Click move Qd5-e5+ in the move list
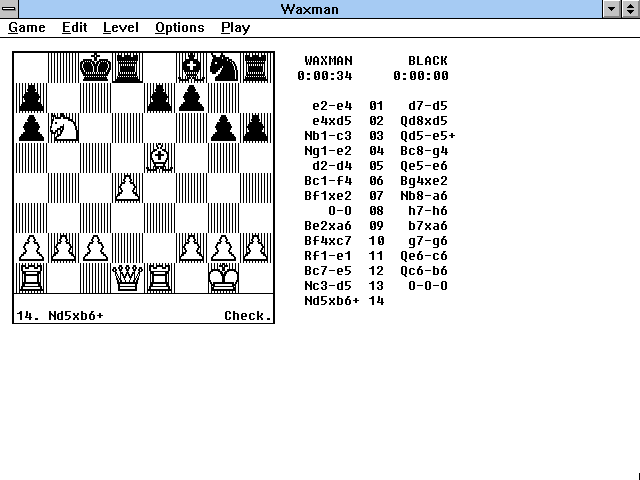This screenshot has width=640, height=480. pyautogui.click(x=428, y=136)
